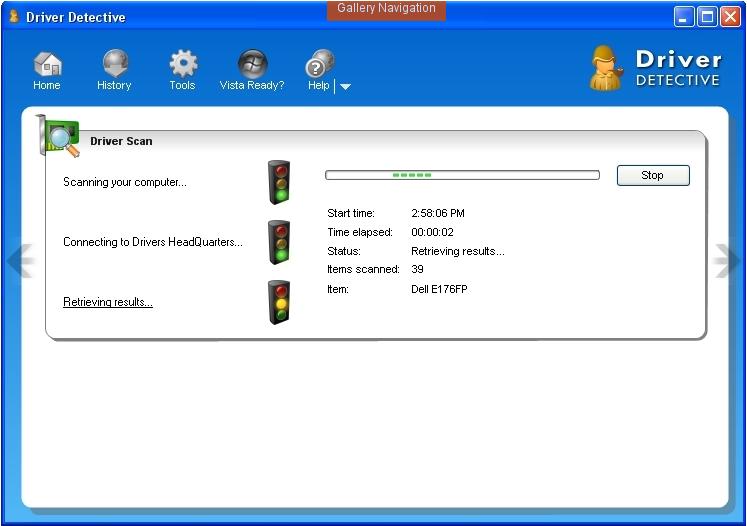The height and width of the screenshot is (526, 747).
Task: Click 'Connecting to Drivers HeadQuarters...' text
Action: (x=153, y=242)
